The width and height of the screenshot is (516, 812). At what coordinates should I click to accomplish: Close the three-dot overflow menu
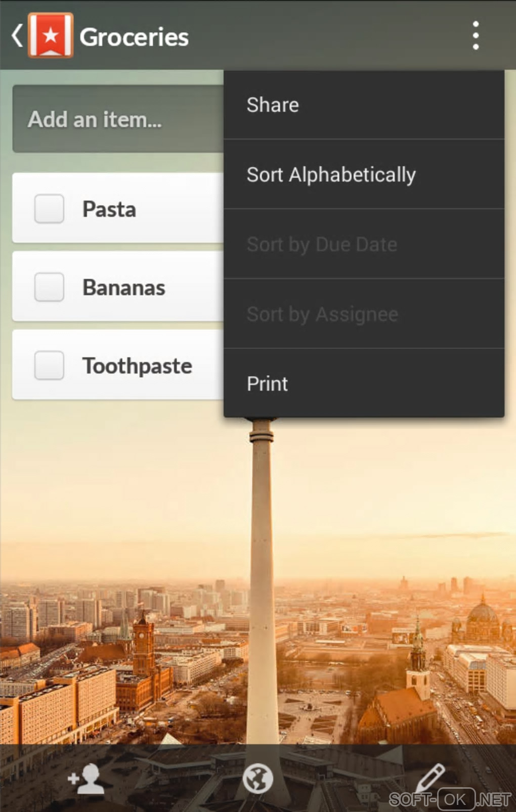(x=476, y=36)
